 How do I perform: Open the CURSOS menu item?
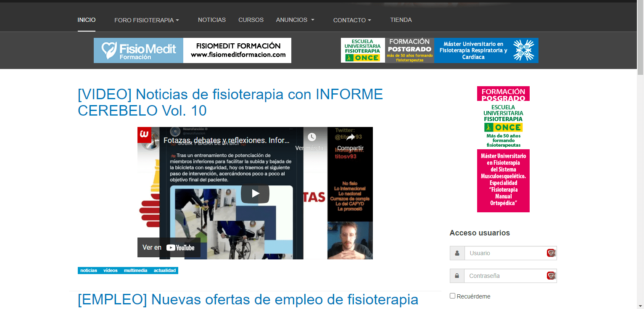[x=251, y=20]
